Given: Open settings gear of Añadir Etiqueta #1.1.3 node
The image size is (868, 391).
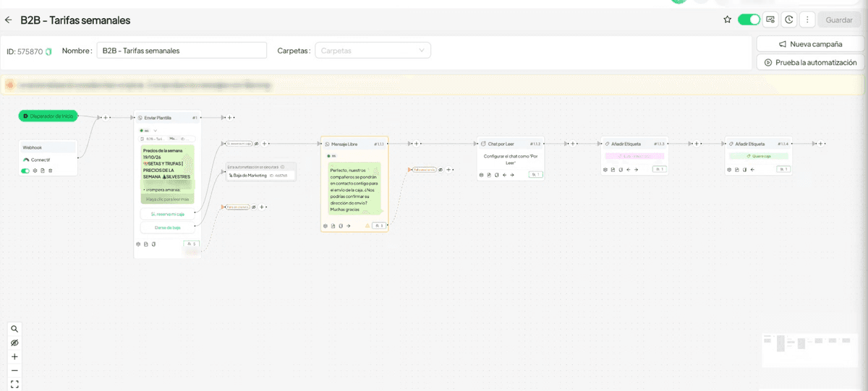Looking at the screenshot, I should (x=605, y=170).
